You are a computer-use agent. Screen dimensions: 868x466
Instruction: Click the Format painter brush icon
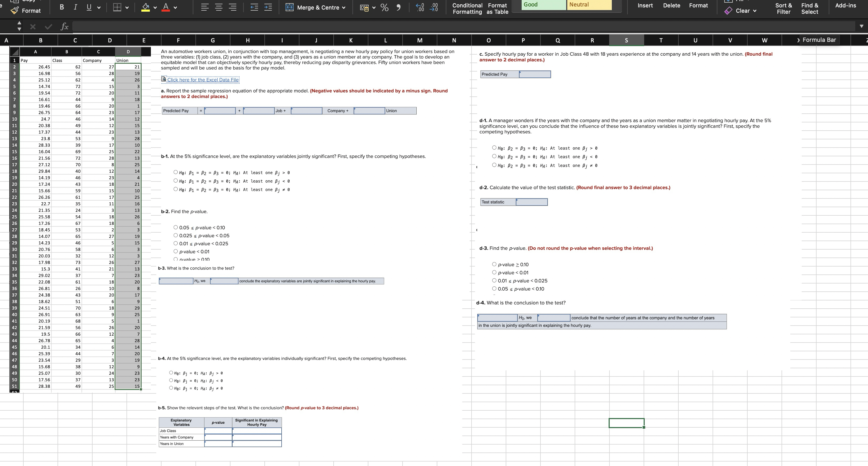[x=15, y=11]
